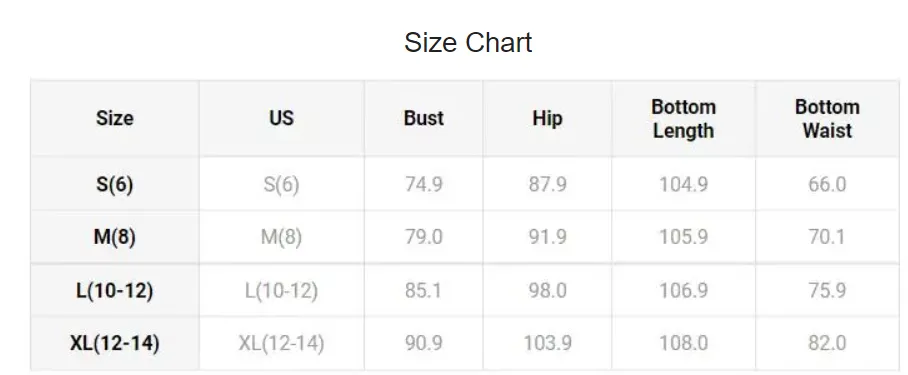Click the bust value 74.9
This screenshot has width=908, height=375.
tap(424, 184)
